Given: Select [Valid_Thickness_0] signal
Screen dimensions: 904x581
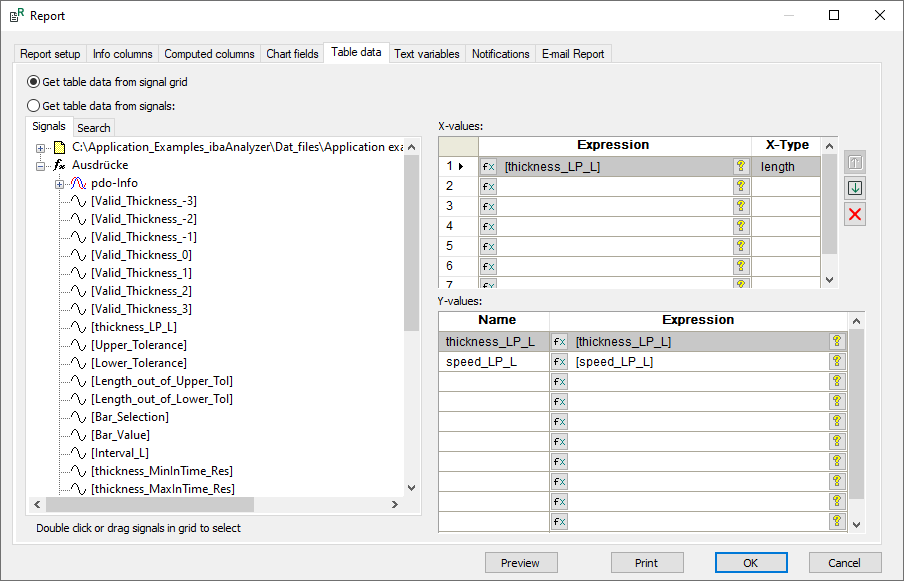Looking at the screenshot, I should [141, 255].
